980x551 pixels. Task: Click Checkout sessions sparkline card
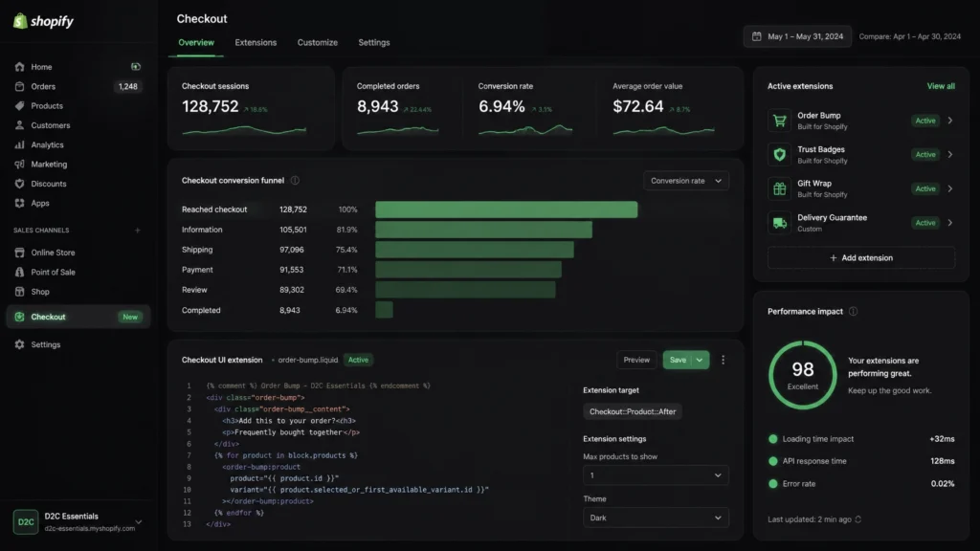[x=251, y=108]
